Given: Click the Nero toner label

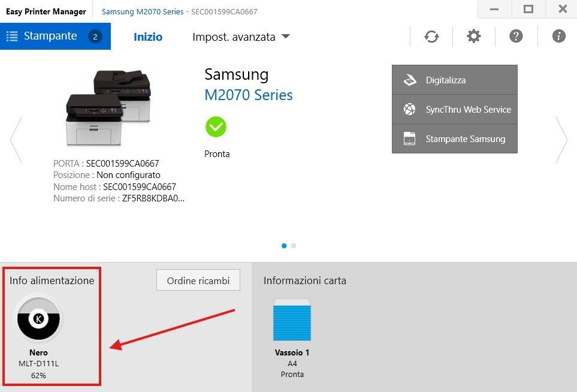Looking at the screenshot, I should [x=38, y=352].
